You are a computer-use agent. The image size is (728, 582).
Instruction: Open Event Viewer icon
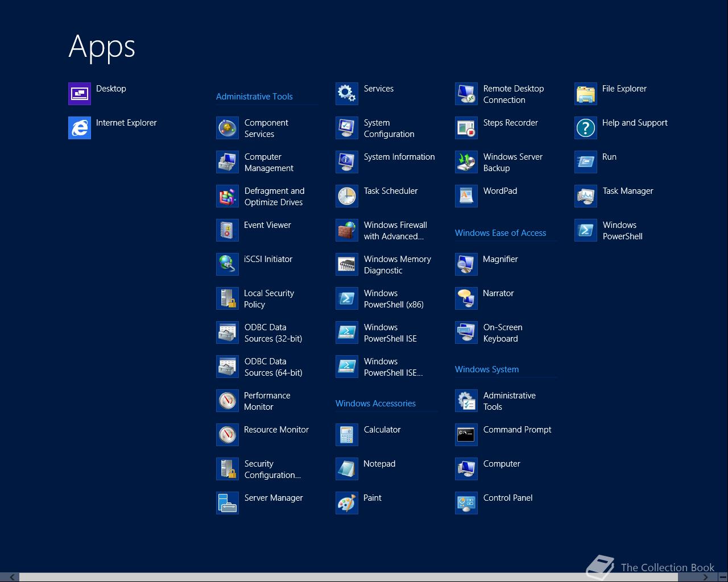point(227,230)
